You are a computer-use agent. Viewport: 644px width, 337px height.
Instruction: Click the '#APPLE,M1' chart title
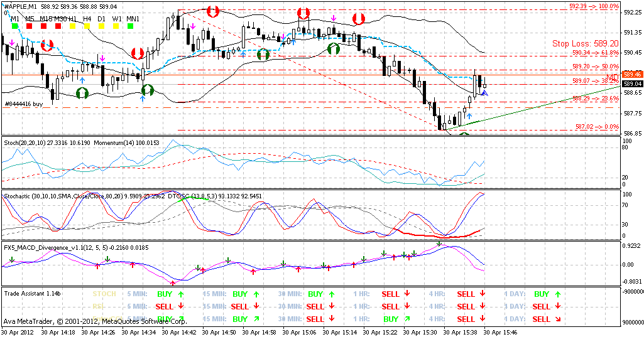click(19, 7)
